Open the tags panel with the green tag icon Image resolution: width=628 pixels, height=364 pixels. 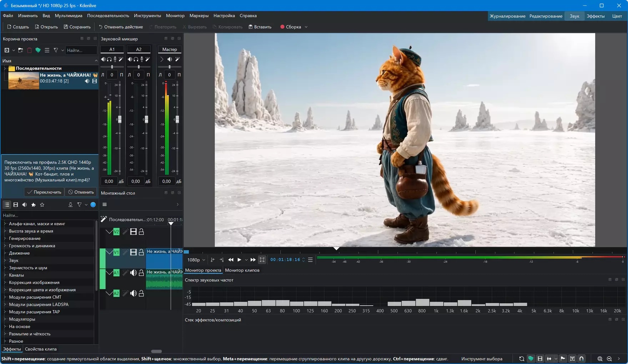[x=38, y=50]
